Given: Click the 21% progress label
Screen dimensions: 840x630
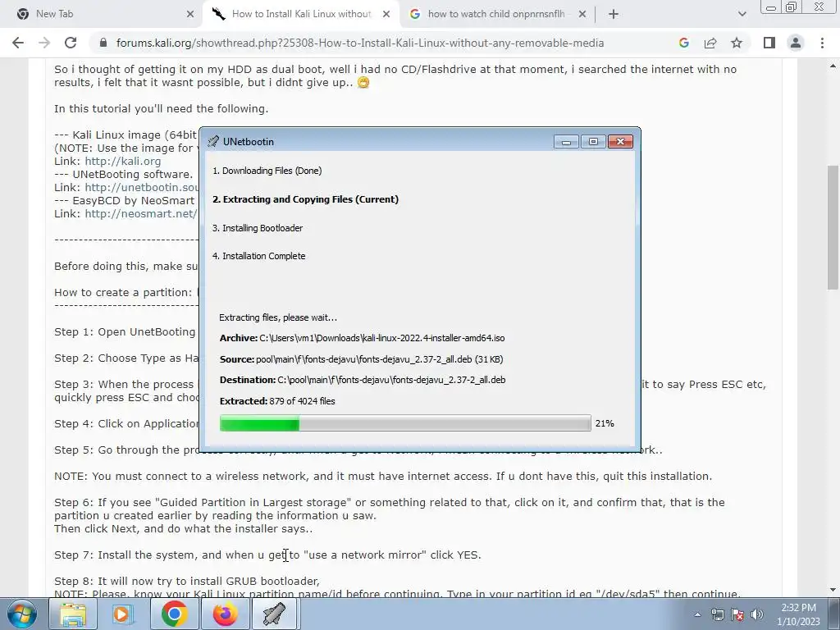Looking at the screenshot, I should tap(605, 423).
